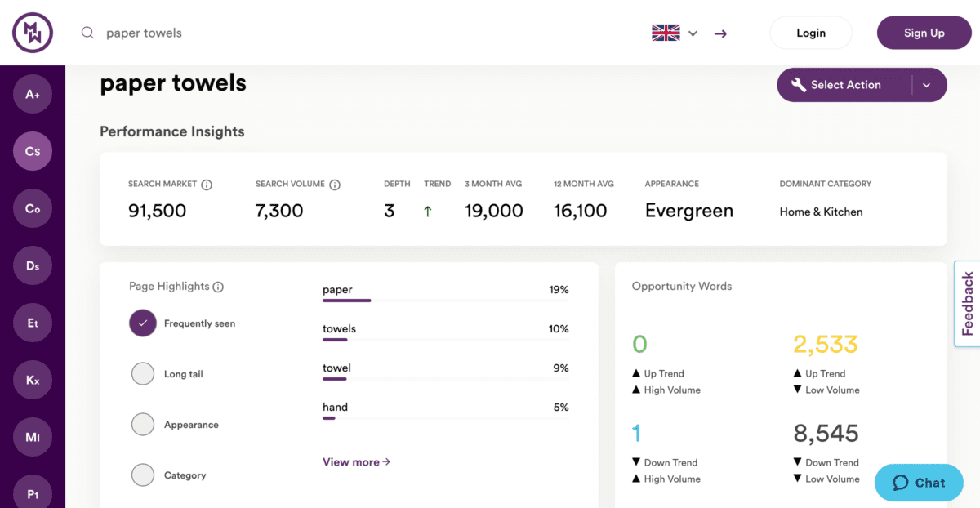Open the Co sidebar item
This screenshot has width=980, height=508.
coord(33,208)
